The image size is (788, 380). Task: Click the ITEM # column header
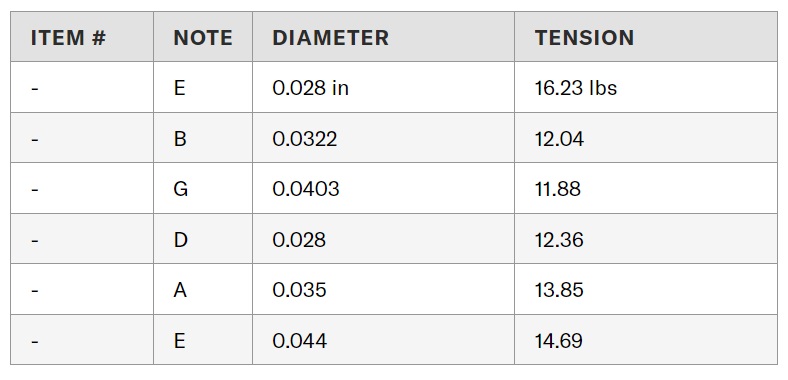pyautogui.click(x=68, y=38)
